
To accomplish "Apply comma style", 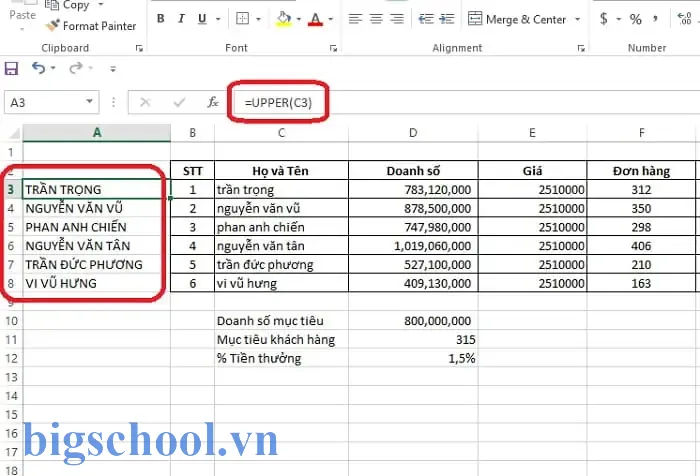I will [x=655, y=19].
